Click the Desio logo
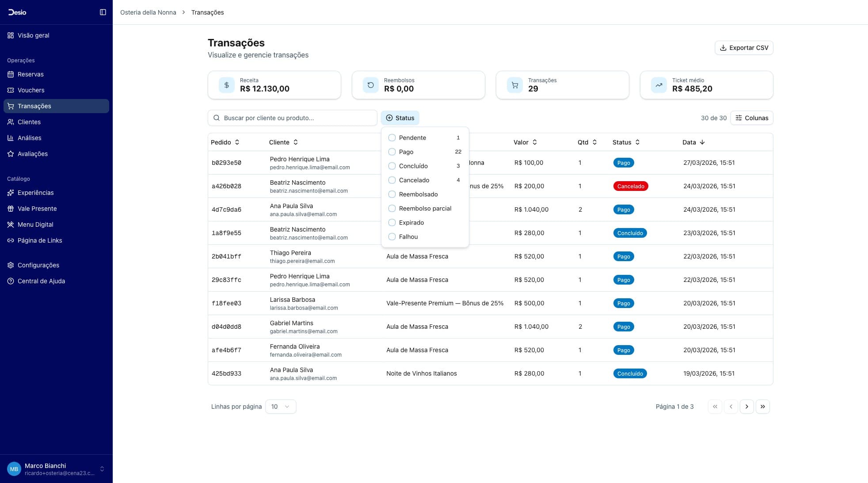Viewport: 868px width, 483px height. click(x=17, y=12)
